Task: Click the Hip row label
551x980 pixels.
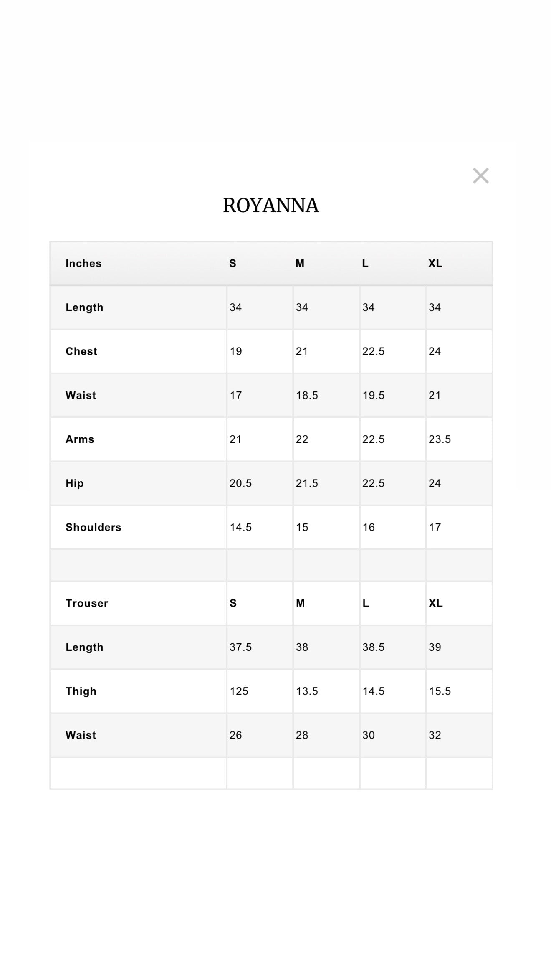Action: point(75,483)
